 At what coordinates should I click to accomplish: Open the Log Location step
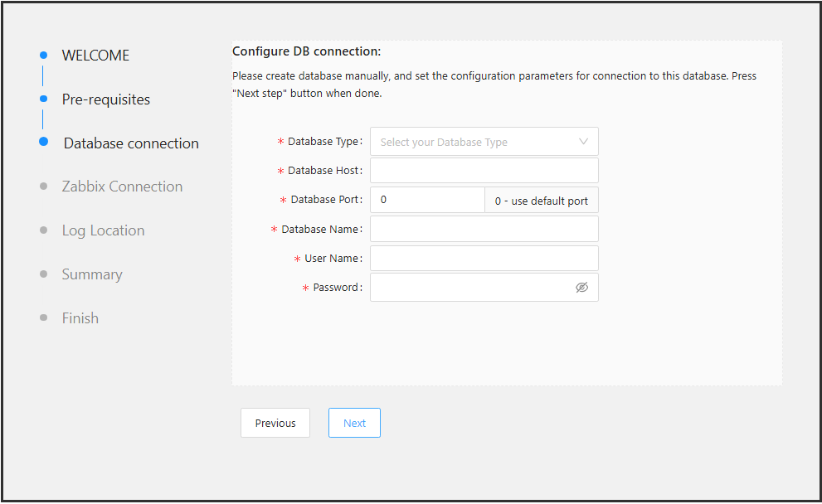pyautogui.click(x=103, y=230)
